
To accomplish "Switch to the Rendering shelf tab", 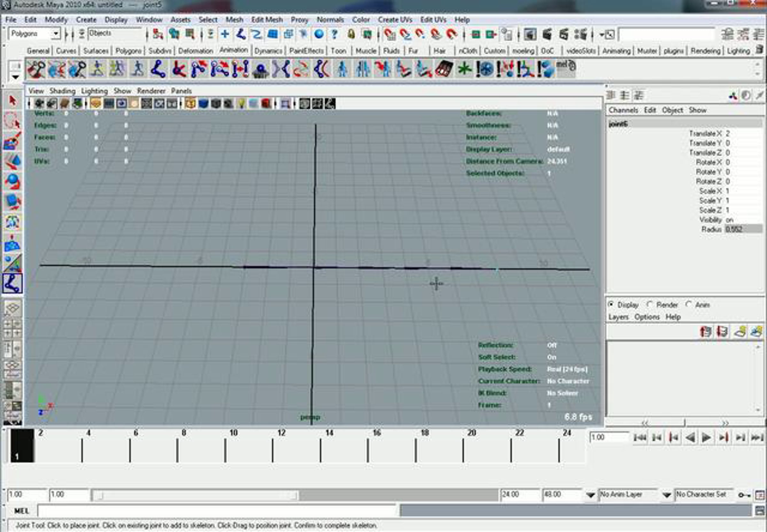I will pos(706,51).
